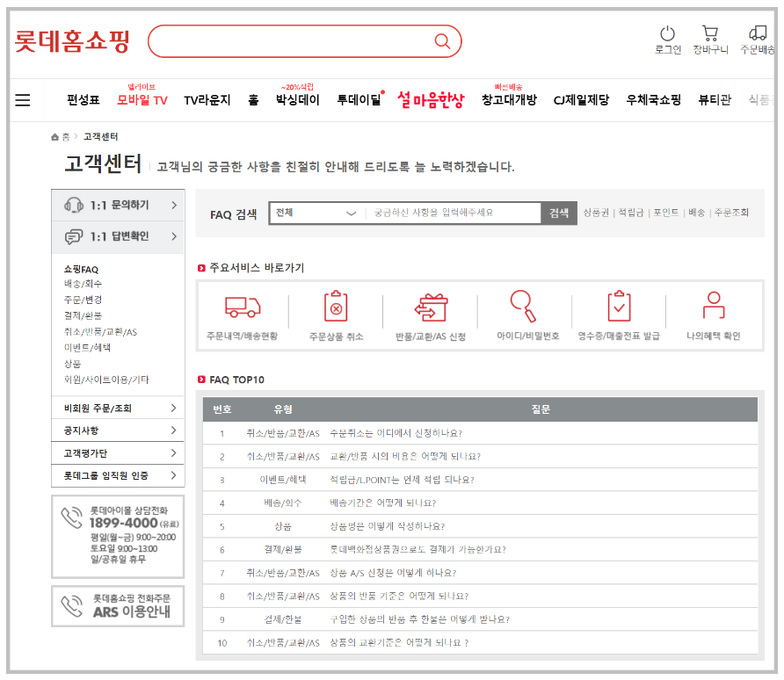784x680 pixels.
Task: Open 영수증/매출전표 발급 icon
Action: tap(619, 306)
